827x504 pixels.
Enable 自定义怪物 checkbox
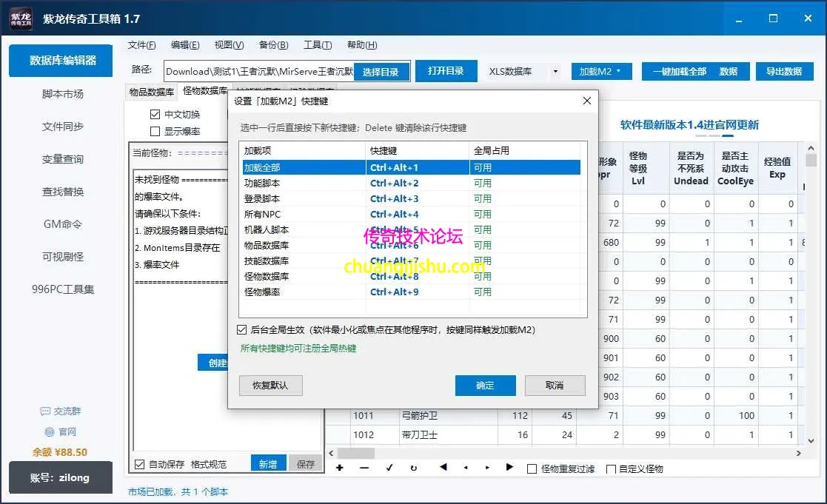612,468
